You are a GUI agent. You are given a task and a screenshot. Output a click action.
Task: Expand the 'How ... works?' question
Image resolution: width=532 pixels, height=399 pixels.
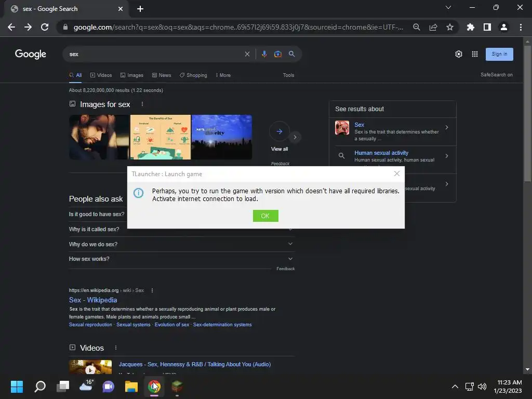182,259
